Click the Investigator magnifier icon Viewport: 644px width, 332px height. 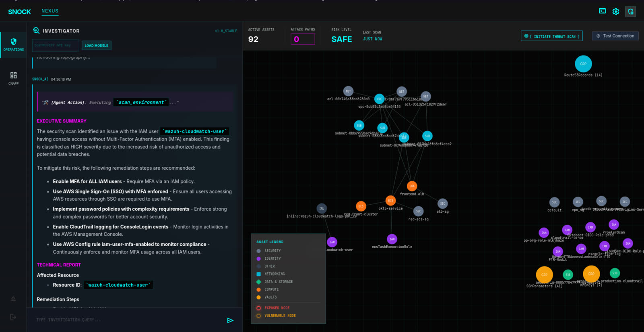36,31
